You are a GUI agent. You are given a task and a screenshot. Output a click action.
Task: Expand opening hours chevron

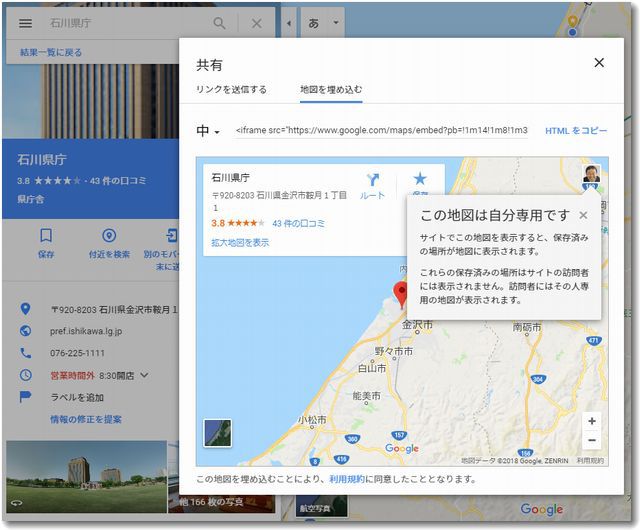click(x=144, y=375)
